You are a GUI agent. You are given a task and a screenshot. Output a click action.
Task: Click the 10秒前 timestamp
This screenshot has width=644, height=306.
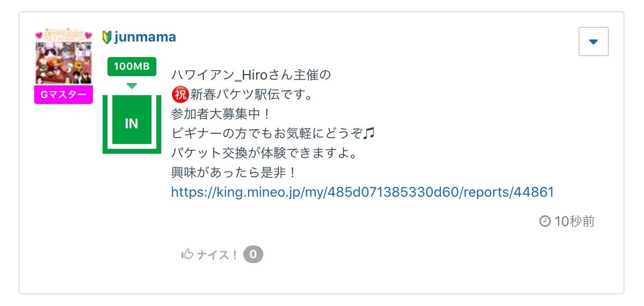(x=575, y=222)
